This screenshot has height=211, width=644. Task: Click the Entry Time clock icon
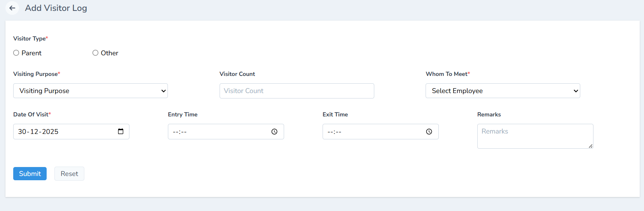274,132
